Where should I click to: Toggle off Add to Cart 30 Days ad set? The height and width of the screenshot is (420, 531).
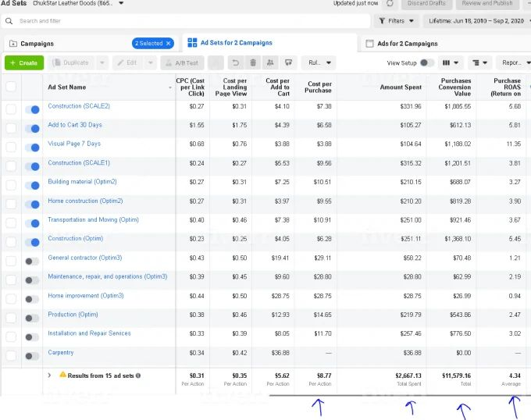[32, 129]
